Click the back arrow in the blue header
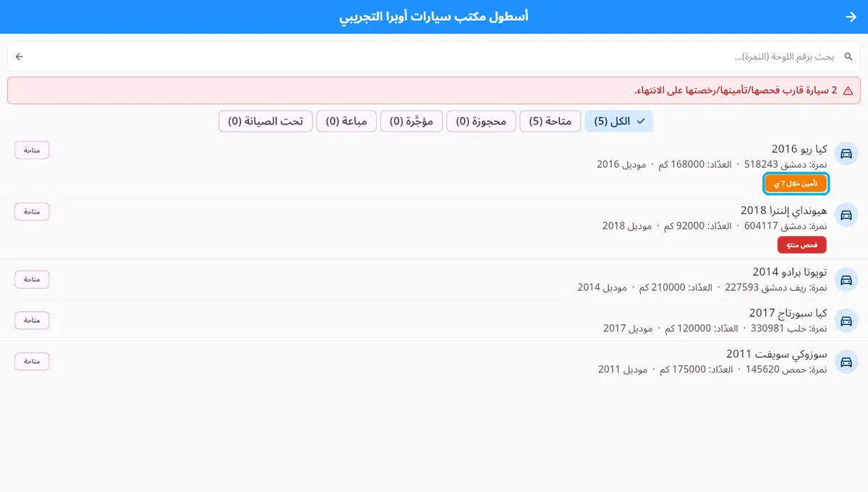 [x=851, y=17]
